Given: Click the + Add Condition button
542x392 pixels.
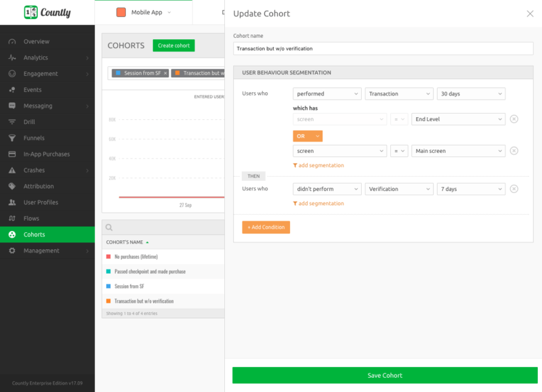Looking at the screenshot, I should 266,227.
